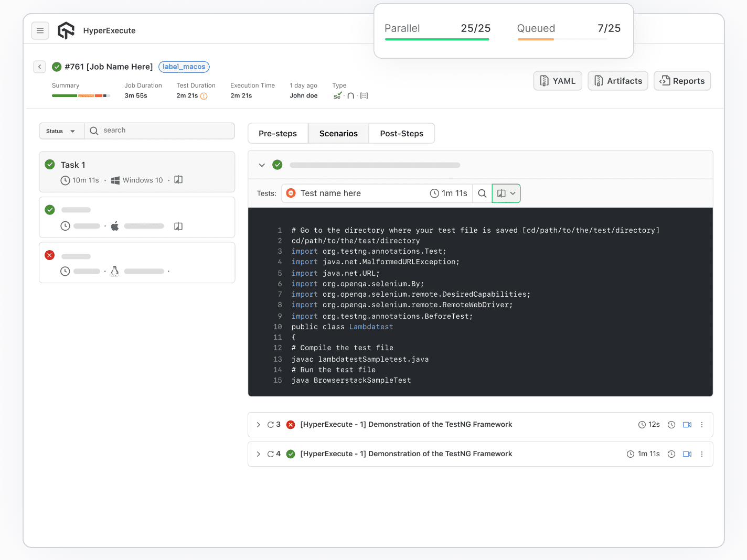The width and height of the screenshot is (747, 560).
Task: Click the Parallel progress bar showing 25/25
Action: tap(437, 39)
